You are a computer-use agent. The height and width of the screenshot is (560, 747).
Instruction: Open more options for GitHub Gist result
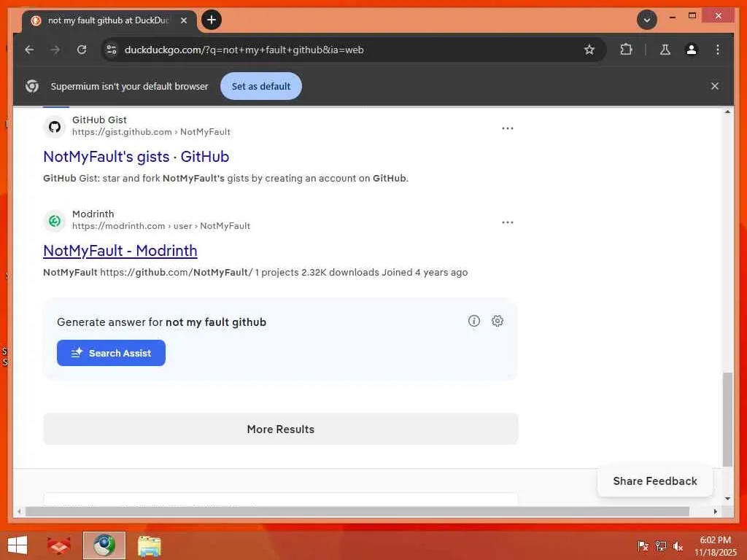[508, 128]
